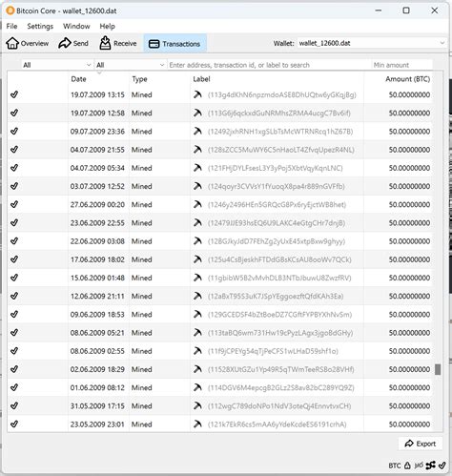Click confirmed checkmark for 02.06.2009 18:29 row
This screenshot has width=452, height=476.
(14, 369)
